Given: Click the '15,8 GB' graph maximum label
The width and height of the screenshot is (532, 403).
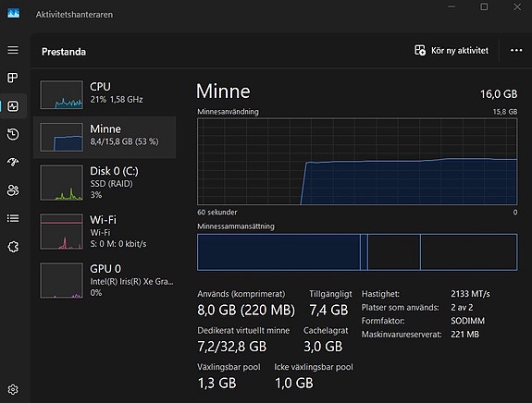Looking at the screenshot, I should [505, 112].
